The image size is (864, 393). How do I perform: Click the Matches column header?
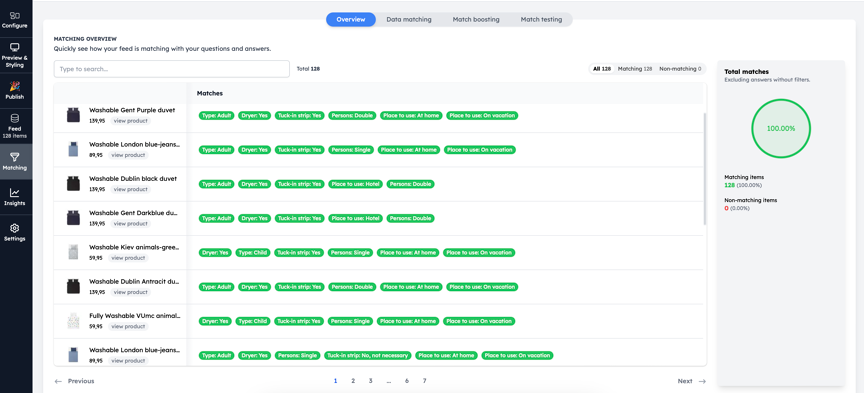pyautogui.click(x=210, y=94)
